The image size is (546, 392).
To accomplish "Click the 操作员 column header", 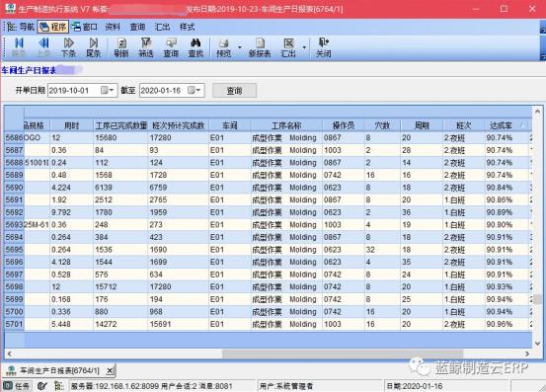I will 344,125.
